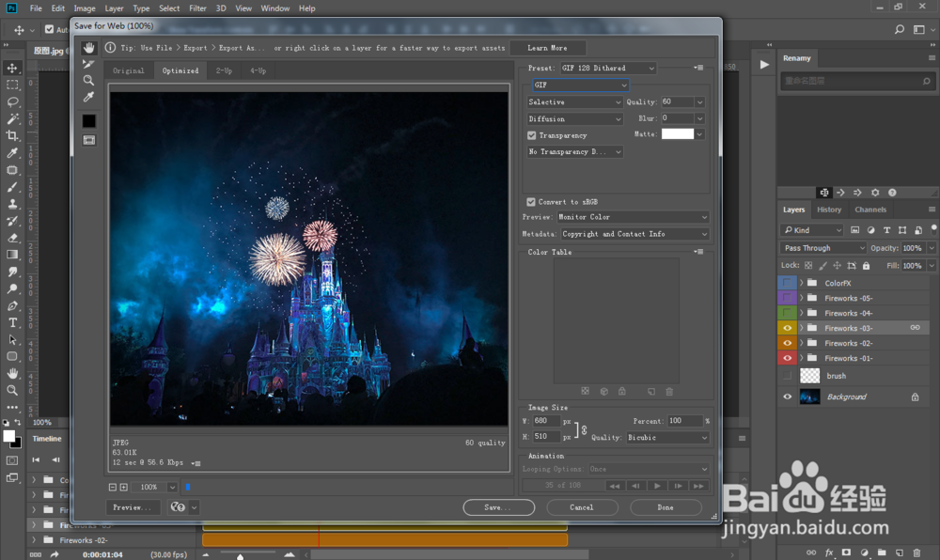Hide the Fireworks -02- layer group
The height and width of the screenshot is (560, 940).
[x=787, y=343]
